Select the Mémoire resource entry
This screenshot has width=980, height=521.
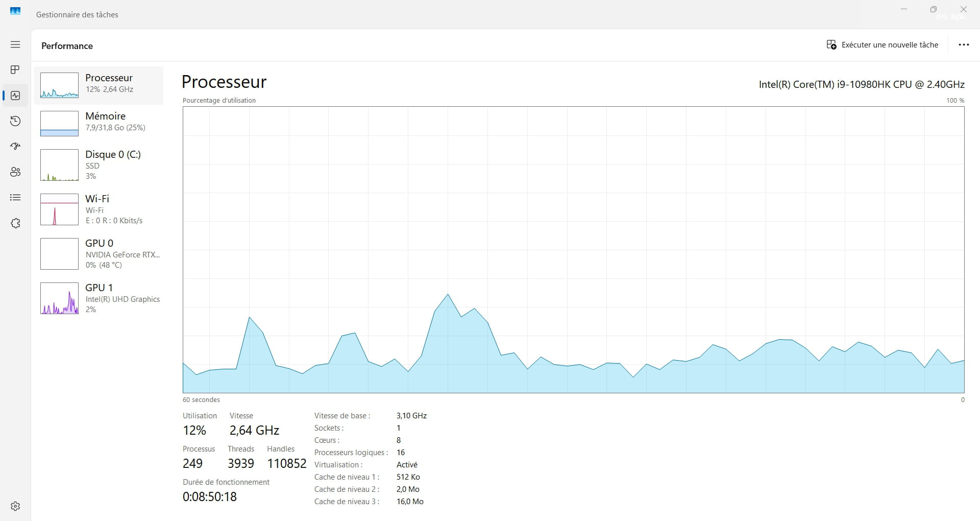tap(99, 124)
